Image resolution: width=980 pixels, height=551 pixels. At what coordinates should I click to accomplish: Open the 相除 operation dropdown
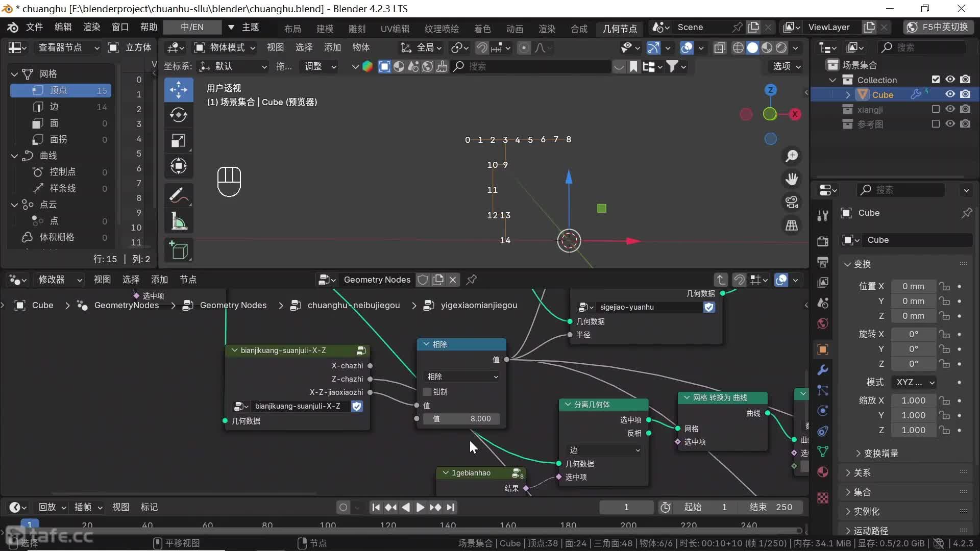click(462, 377)
